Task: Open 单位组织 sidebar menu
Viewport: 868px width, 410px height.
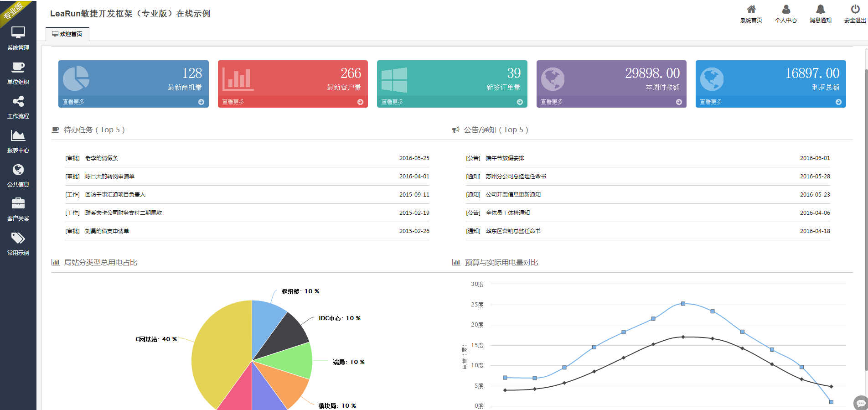Action: tap(18, 73)
